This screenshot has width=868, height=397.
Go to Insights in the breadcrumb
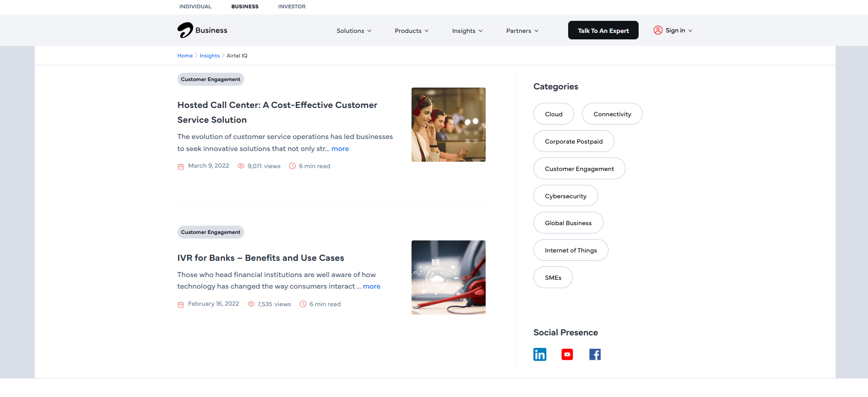(209, 56)
